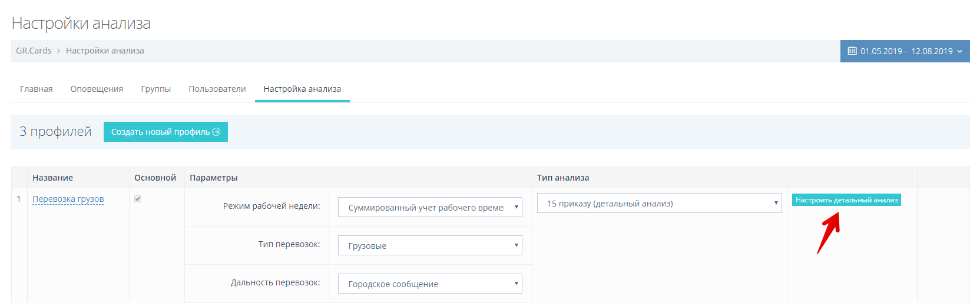The image size is (980, 303).
Task: Expand the Режим рабочей недели dropdown
Action: click(430, 207)
